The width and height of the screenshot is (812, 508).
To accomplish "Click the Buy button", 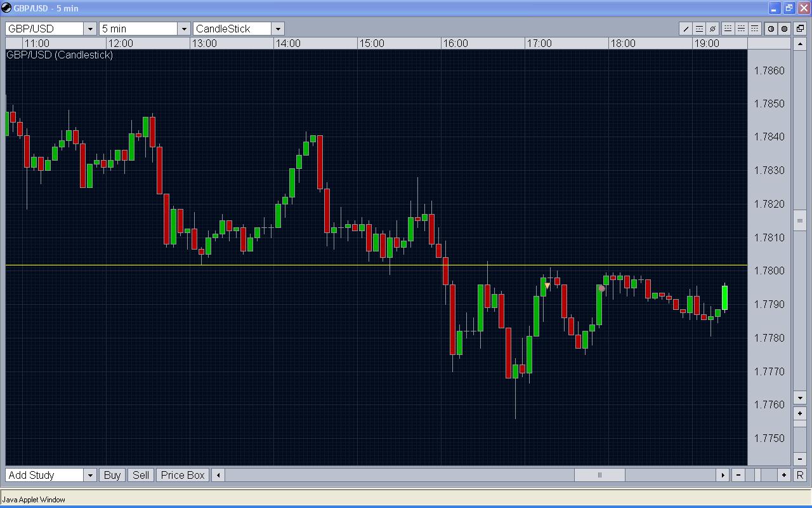I will click(x=112, y=475).
